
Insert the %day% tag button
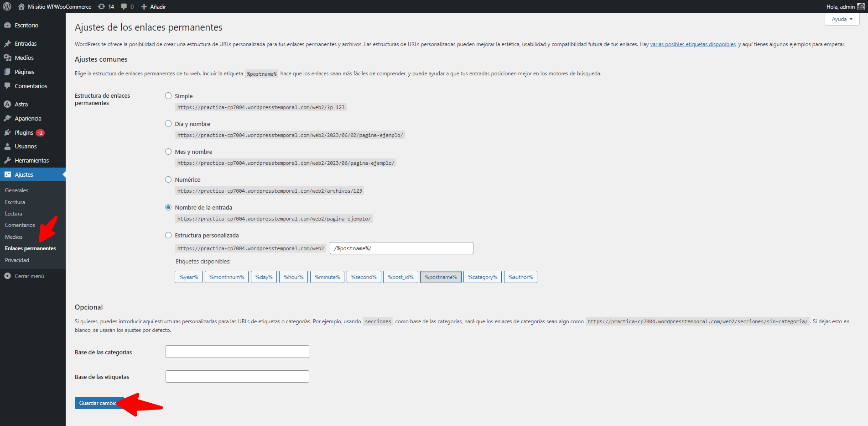coord(264,277)
